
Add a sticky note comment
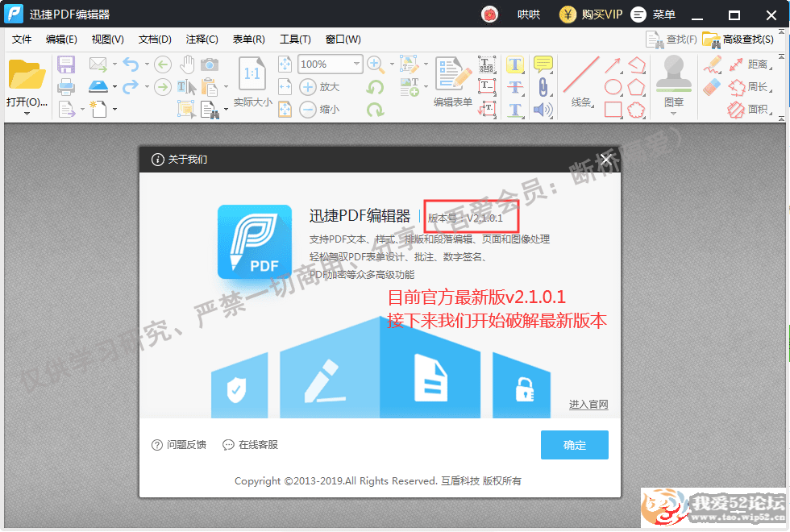(x=543, y=64)
